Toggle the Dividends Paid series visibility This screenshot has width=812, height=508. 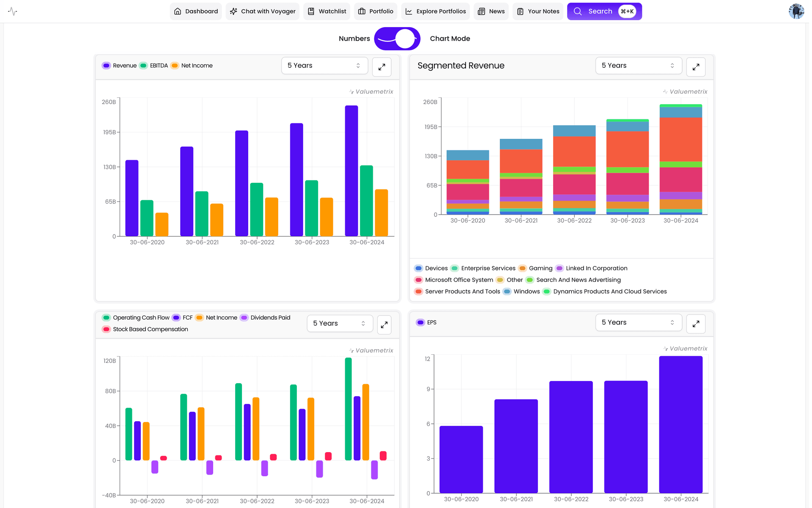(x=265, y=317)
